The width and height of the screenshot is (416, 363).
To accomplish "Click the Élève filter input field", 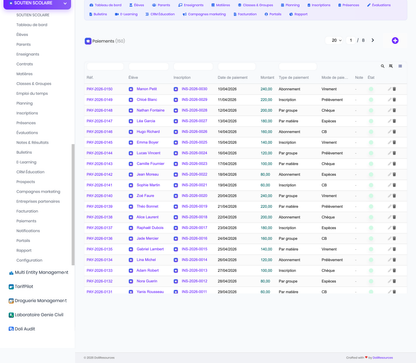I will pyautogui.click(x=148, y=66).
